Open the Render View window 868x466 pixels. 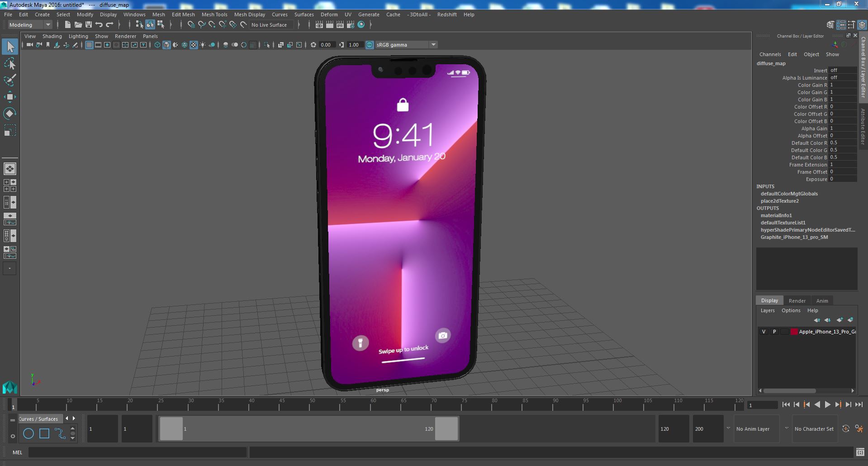[x=319, y=25]
